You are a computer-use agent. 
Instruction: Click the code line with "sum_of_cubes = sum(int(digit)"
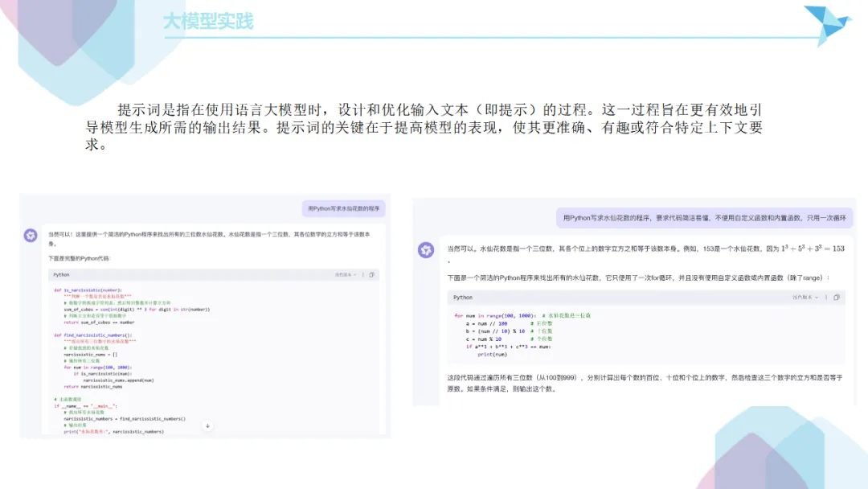(x=137, y=310)
